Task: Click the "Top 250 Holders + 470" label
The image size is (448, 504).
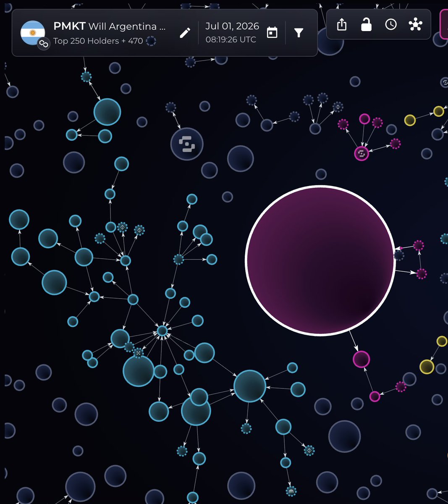Action: pyautogui.click(x=98, y=41)
